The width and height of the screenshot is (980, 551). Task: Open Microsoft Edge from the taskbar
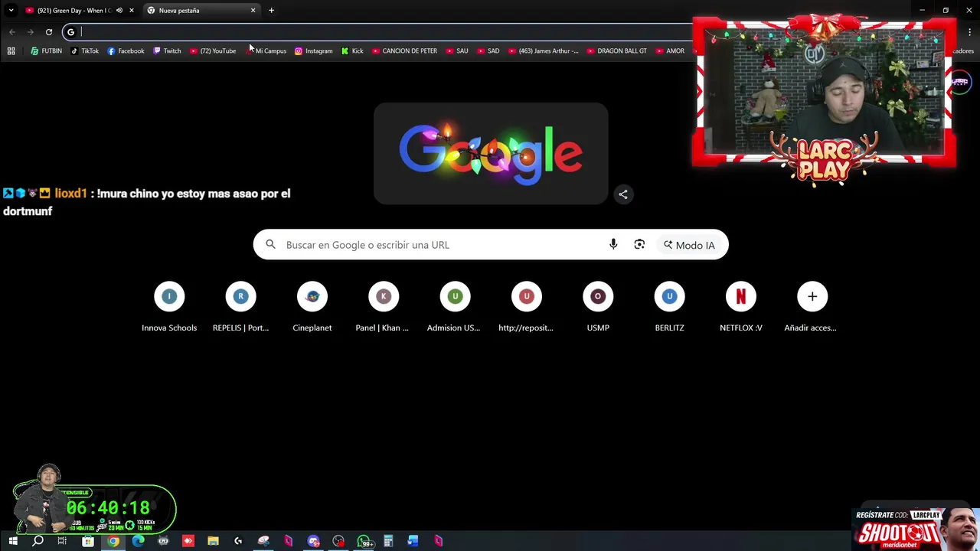click(138, 542)
